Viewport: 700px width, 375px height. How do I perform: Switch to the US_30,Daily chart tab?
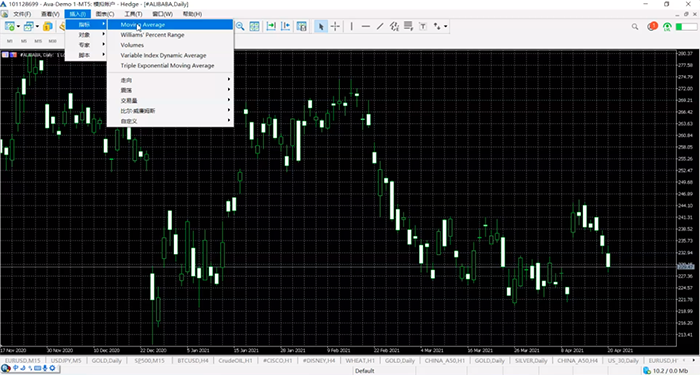623,360
